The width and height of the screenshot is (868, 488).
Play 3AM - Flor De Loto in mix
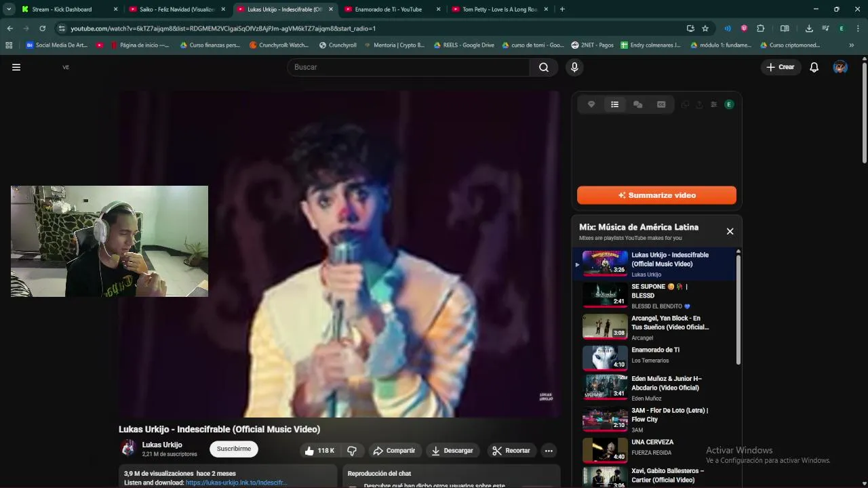coord(655,420)
